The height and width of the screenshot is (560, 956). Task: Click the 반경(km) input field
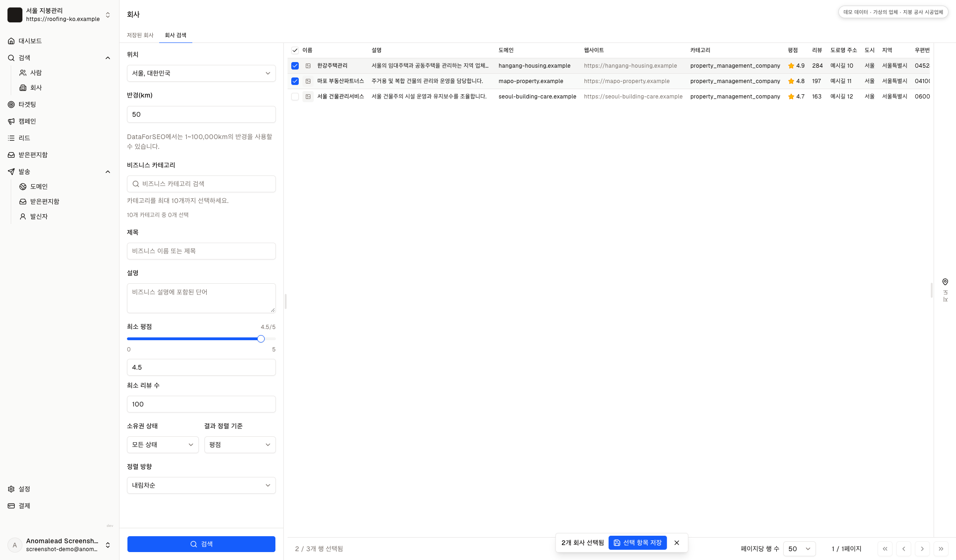201,114
